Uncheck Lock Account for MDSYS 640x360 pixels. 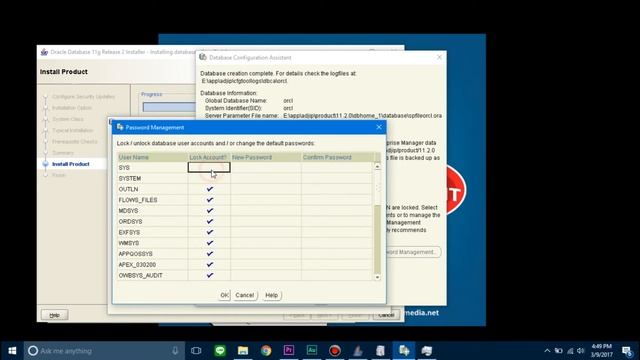click(210, 211)
